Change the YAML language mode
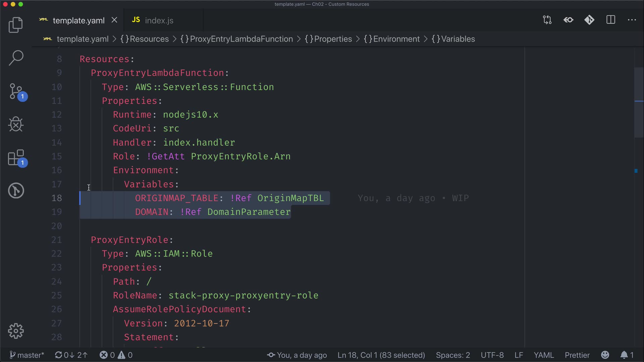The image size is (644, 362). point(544,355)
